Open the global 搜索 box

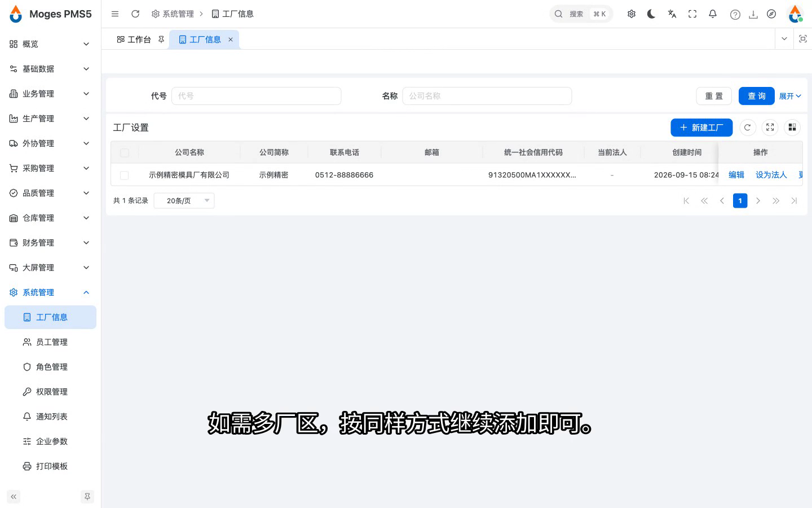tap(581, 14)
